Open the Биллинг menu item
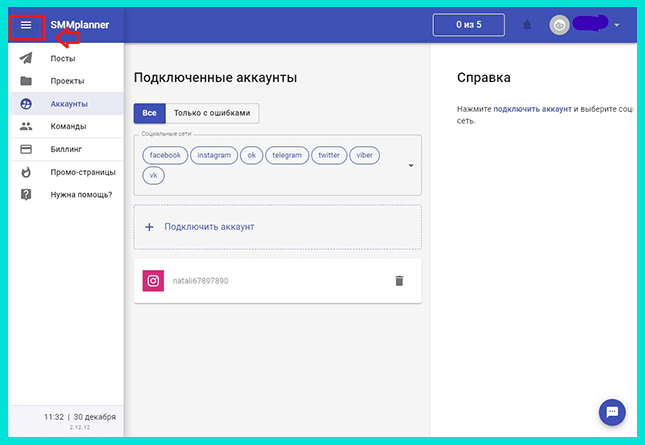645x445 pixels. (66, 149)
